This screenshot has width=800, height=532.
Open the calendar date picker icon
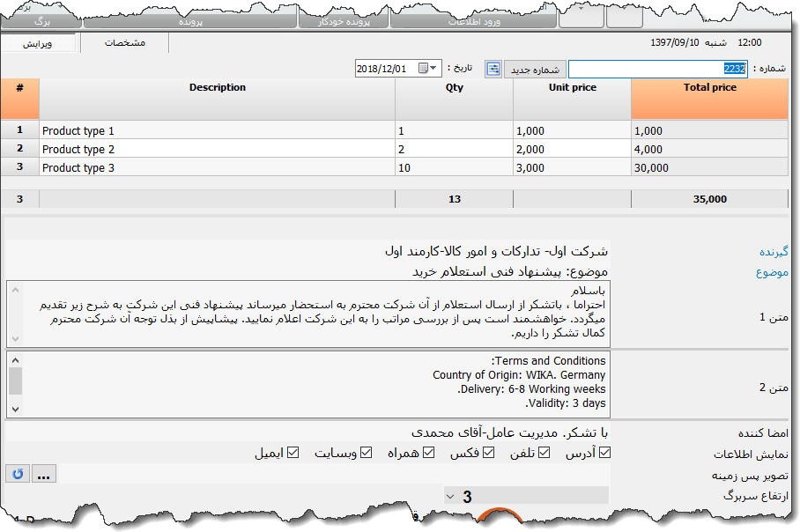[x=421, y=67]
